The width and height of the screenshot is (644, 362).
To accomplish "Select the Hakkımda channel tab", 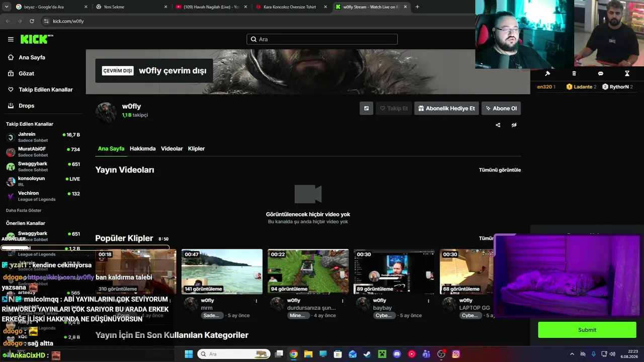I will click(x=143, y=149).
